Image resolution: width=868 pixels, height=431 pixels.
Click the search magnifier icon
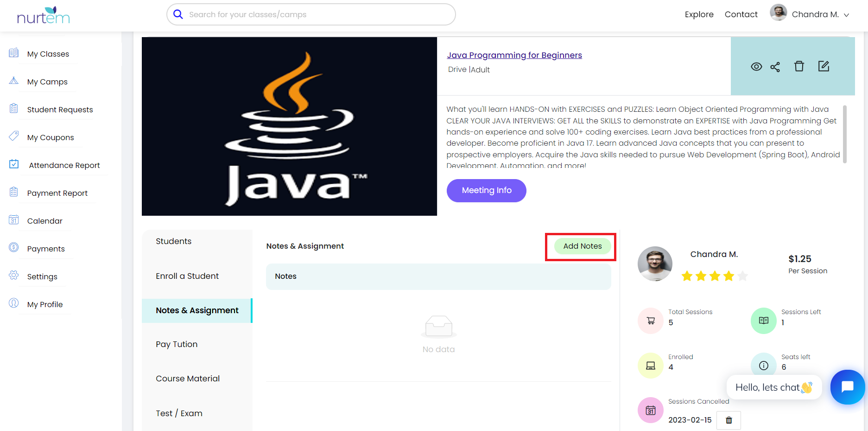click(x=178, y=14)
